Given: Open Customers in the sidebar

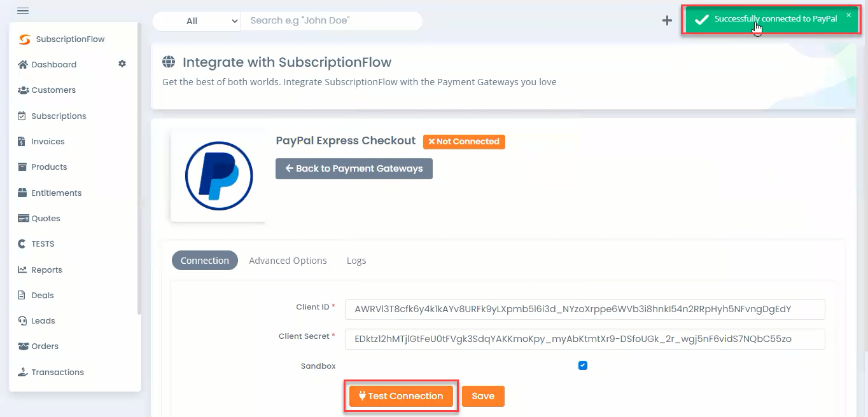Looking at the screenshot, I should tap(53, 90).
